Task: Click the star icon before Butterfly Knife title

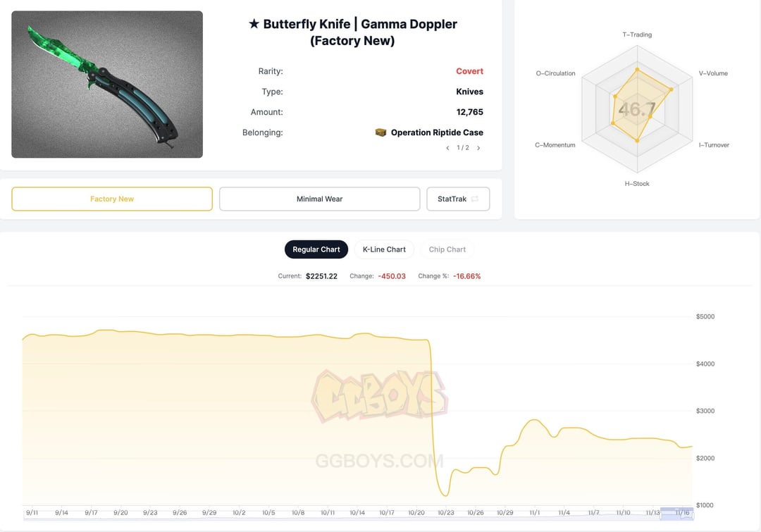Action: (254, 24)
